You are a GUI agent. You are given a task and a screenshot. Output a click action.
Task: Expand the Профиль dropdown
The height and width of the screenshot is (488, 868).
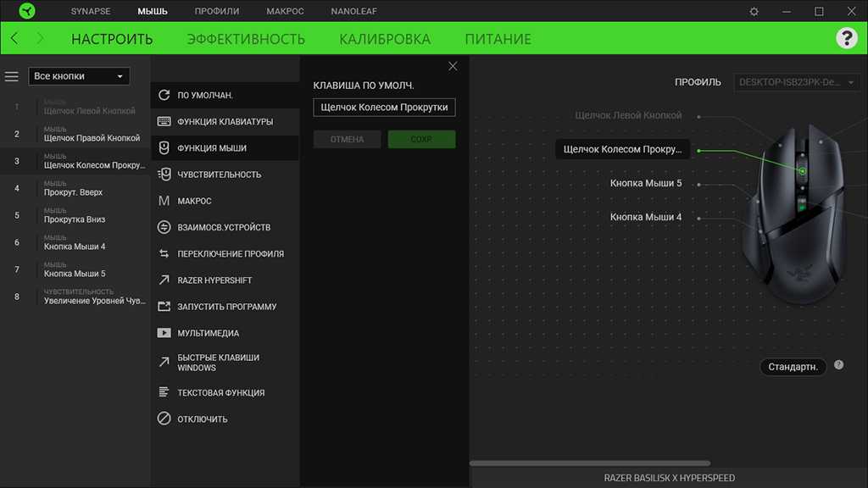797,82
